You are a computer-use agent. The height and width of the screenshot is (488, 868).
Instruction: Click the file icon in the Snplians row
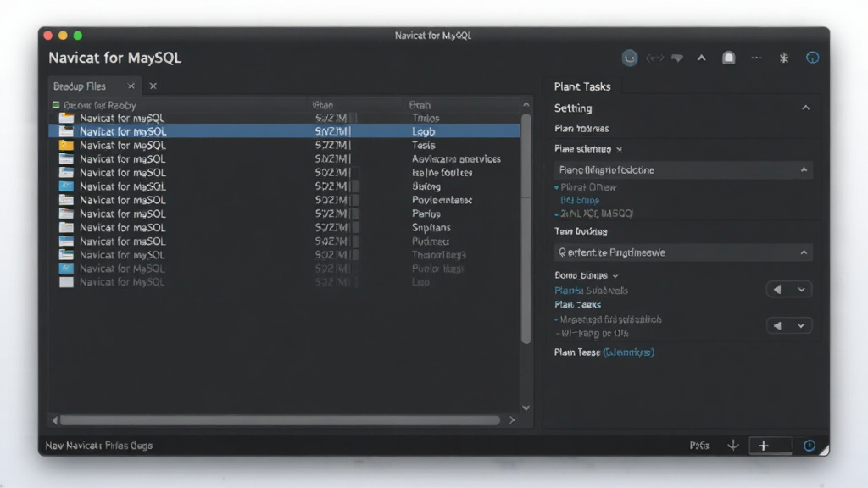(x=66, y=227)
